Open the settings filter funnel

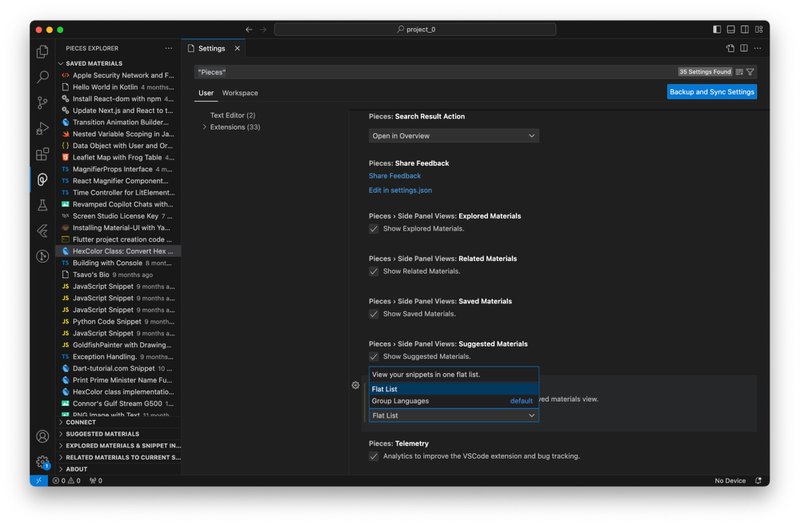pos(750,72)
